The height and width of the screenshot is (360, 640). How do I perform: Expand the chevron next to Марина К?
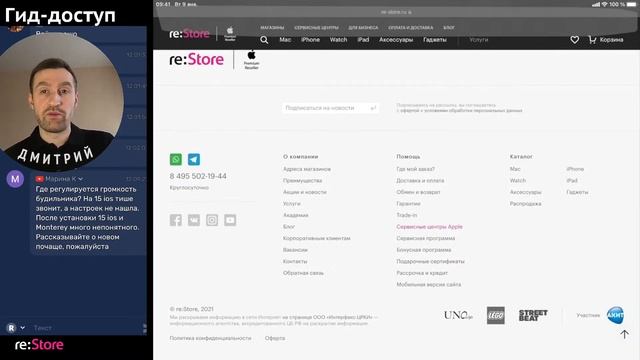80,179
